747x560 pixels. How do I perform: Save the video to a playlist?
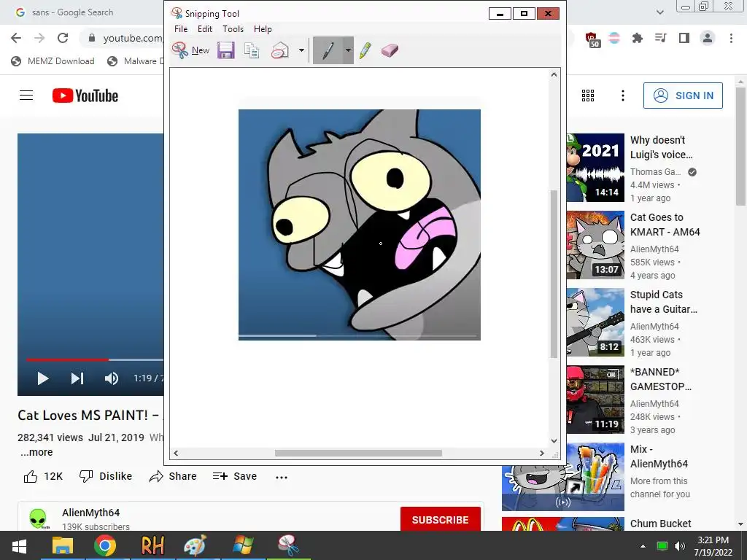234,476
